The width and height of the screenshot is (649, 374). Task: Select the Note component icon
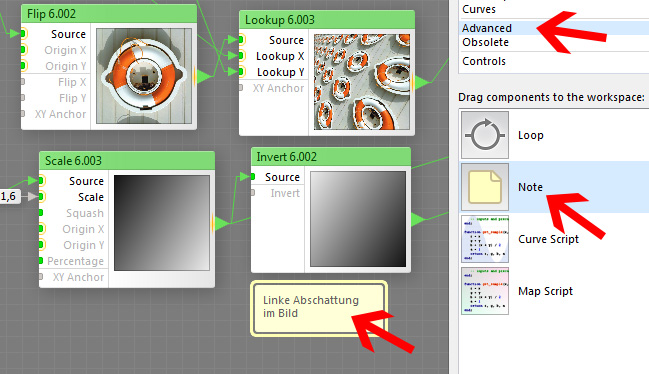(485, 187)
